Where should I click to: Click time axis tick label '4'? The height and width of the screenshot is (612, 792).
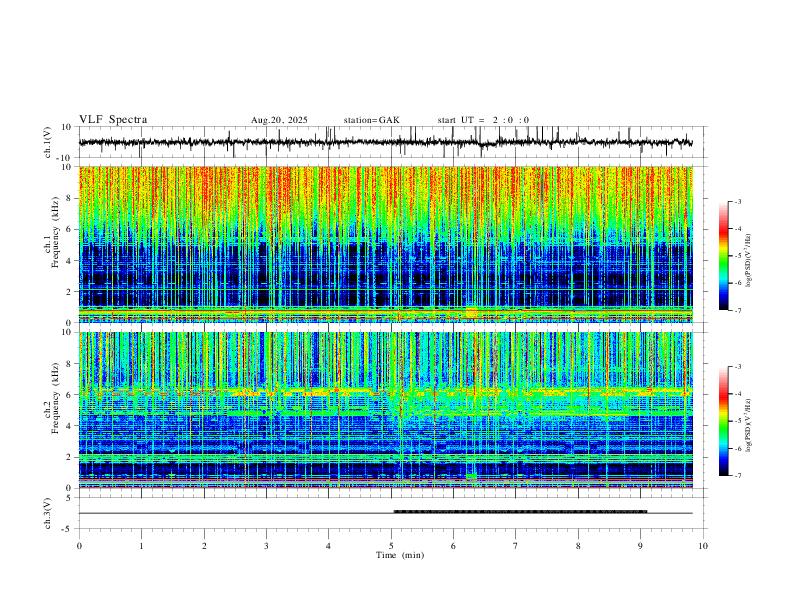pyautogui.click(x=328, y=546)
